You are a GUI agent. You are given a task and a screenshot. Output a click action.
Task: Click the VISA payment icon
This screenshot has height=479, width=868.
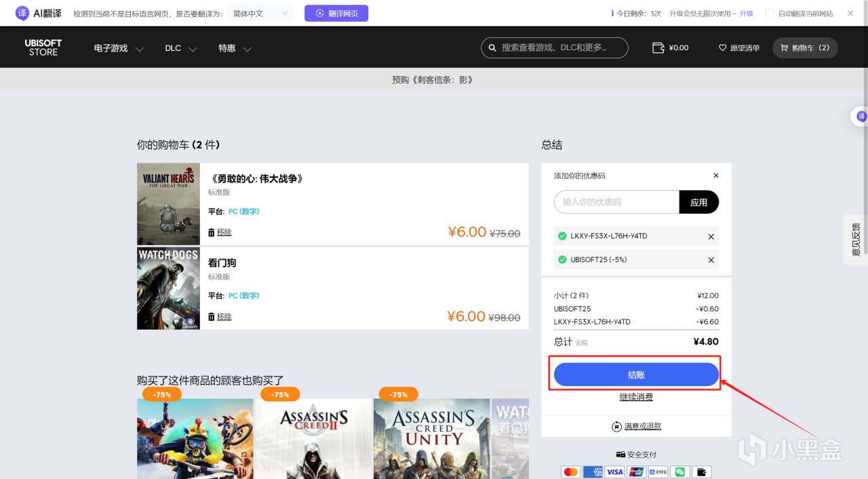[614, 472]
